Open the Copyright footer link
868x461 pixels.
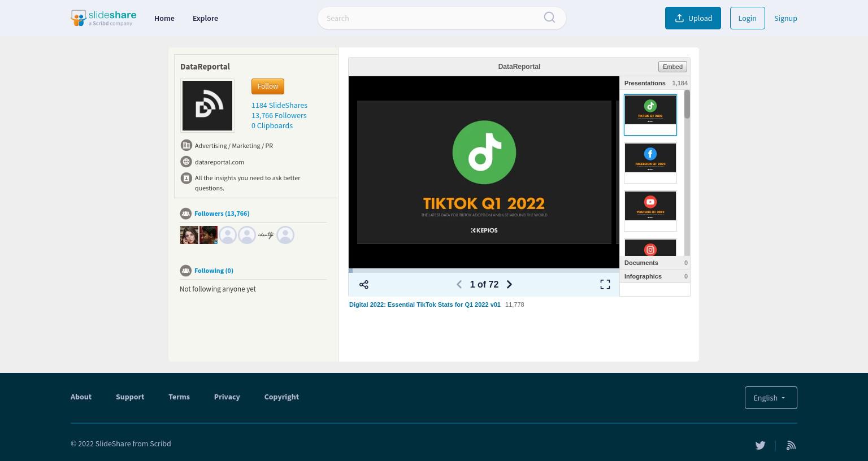click(281, 397)
